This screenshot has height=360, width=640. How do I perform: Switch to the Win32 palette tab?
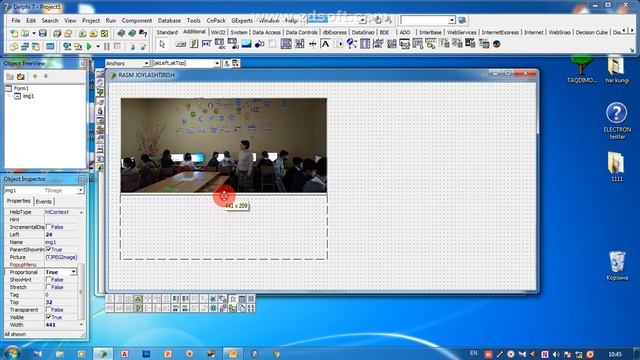coord(218,32)
